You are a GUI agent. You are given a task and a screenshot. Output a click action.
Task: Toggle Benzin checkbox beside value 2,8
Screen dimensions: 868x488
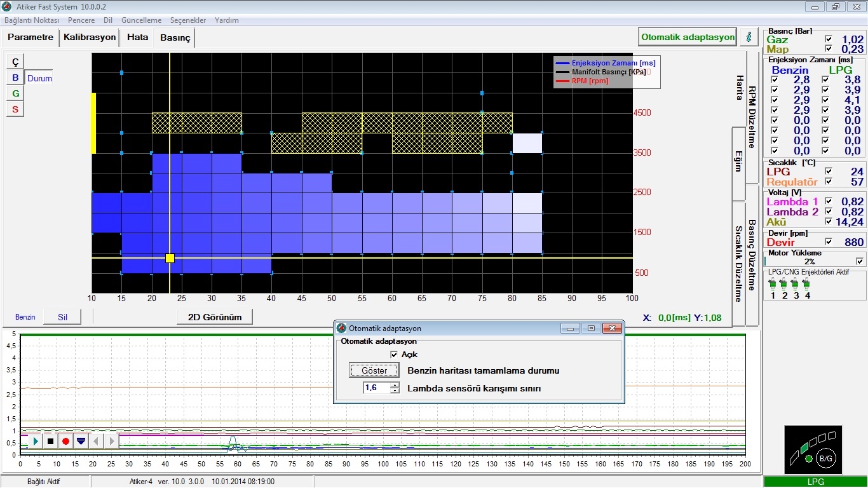click(x=774, y=80)
